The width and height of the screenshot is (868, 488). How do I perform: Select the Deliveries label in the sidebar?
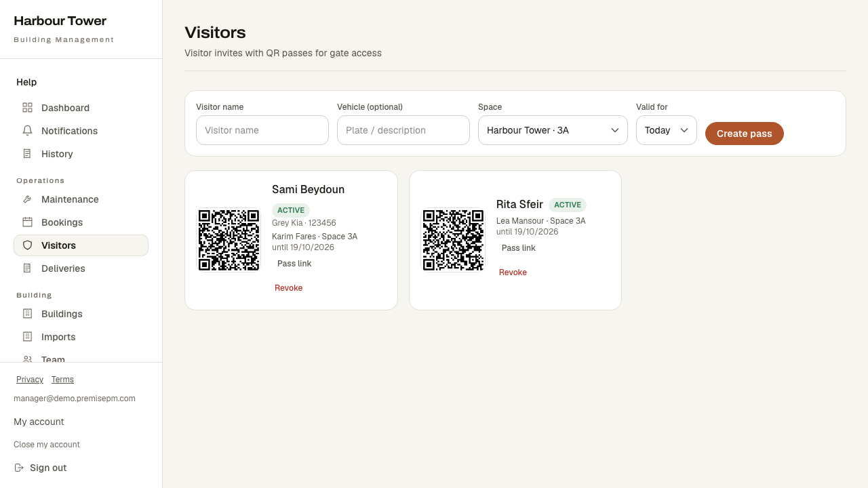[63, 268]
